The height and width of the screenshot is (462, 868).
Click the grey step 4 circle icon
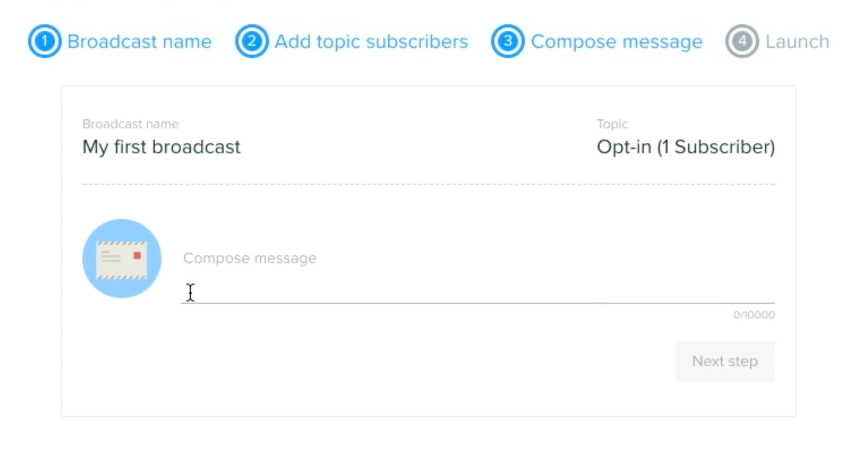coord(743,41)
